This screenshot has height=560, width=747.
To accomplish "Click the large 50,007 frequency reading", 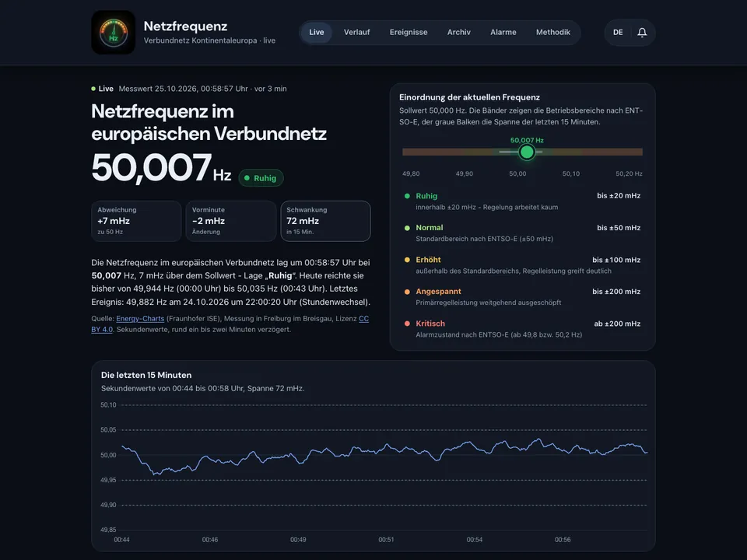I will tap(152, 167).
